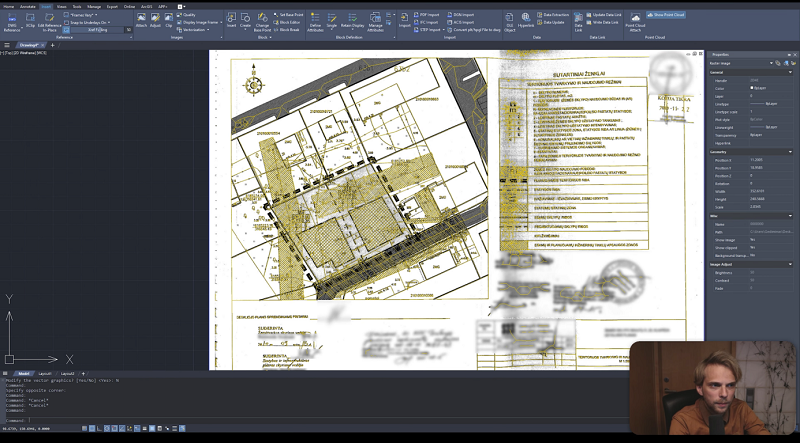Switch to the Layout1 tab
Screen dimensions: 800x443
pos(45,373)
